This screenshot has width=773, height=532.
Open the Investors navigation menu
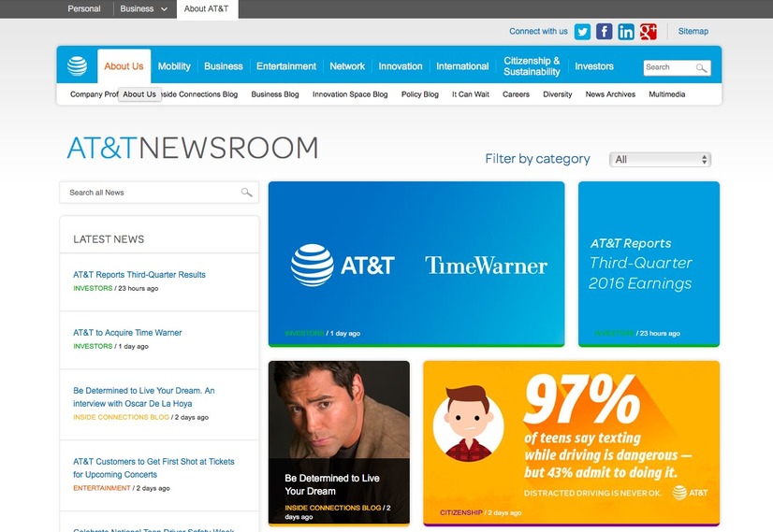pyautogui.click(x=594, y=66)
